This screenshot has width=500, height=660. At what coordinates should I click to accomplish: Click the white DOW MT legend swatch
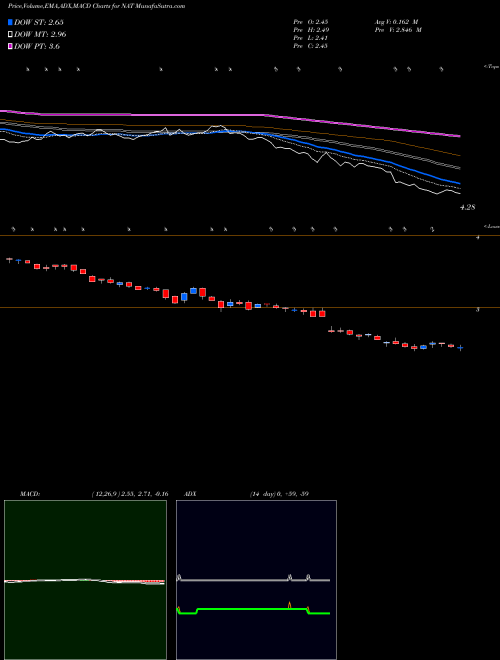[10, 34]
